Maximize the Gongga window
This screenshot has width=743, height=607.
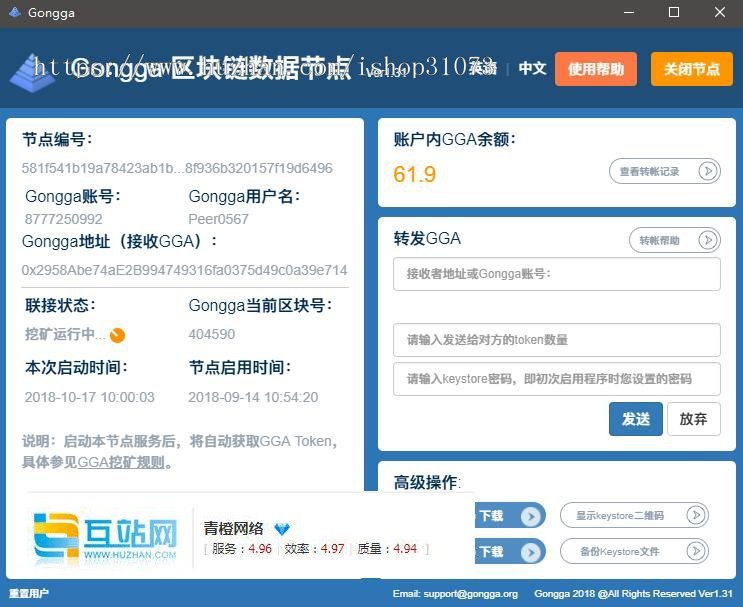[x=674, y=13]
